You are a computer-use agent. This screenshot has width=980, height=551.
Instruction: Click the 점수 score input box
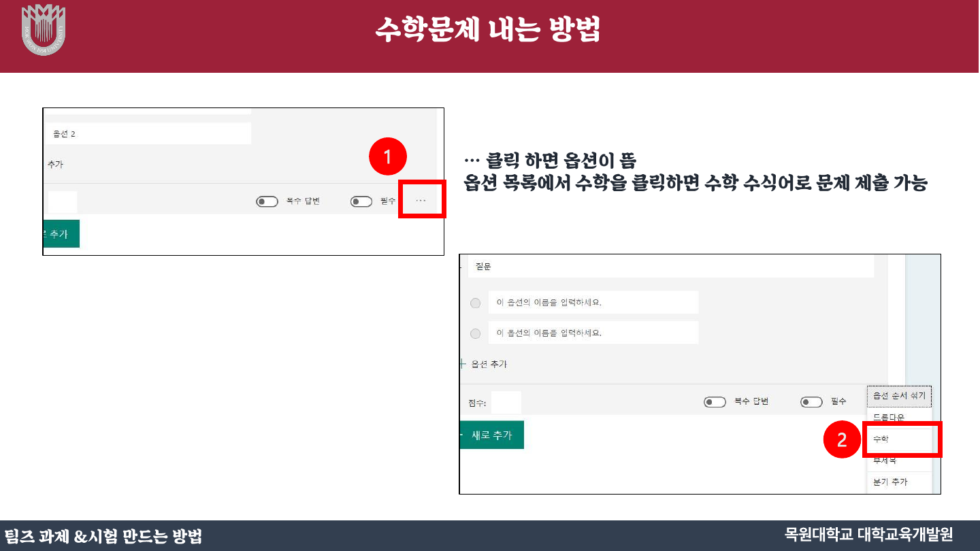506,403
